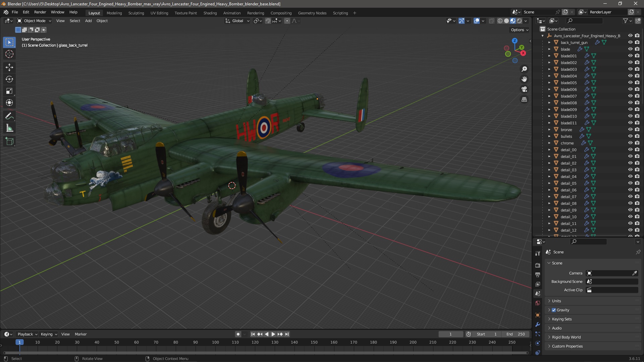Click the timeline frame 1 playhead

[19, 342]
